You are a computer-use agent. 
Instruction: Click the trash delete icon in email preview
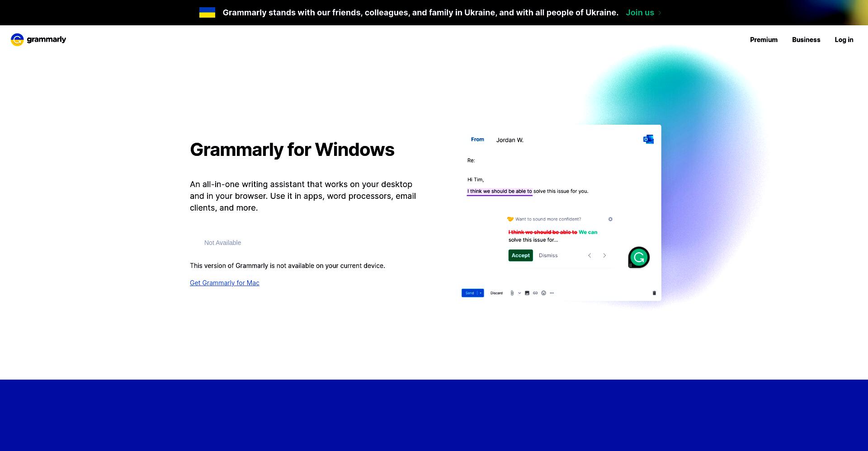pos(654,293)
